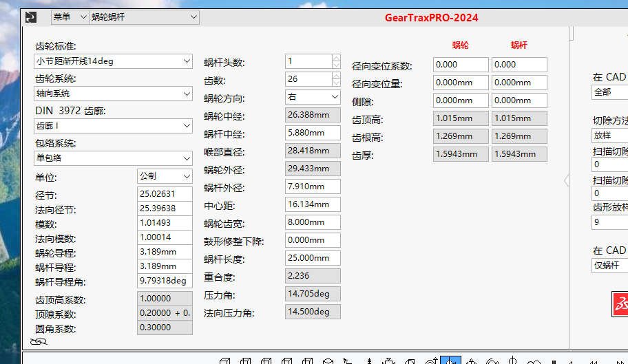Increase 齿数 with the up arrow
Viewport: 628px width, 364px height.
click(337, 76)
